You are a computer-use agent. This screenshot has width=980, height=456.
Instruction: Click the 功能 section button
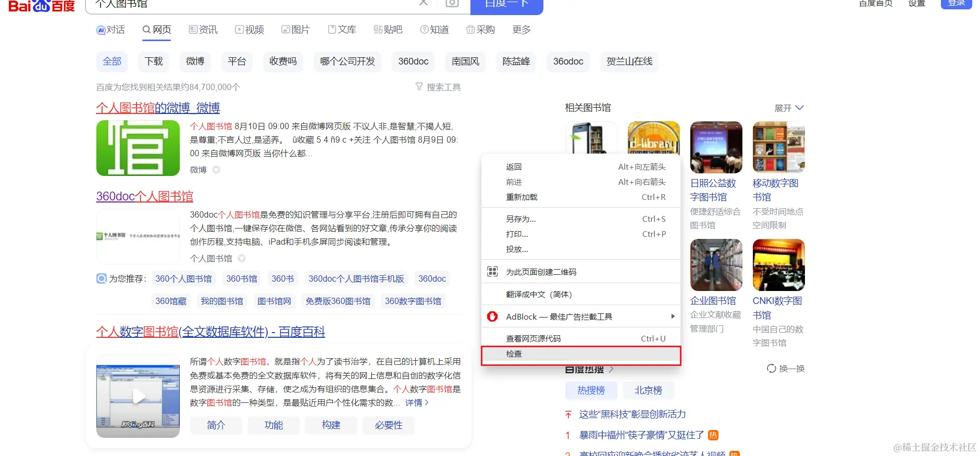coord(274,425)
